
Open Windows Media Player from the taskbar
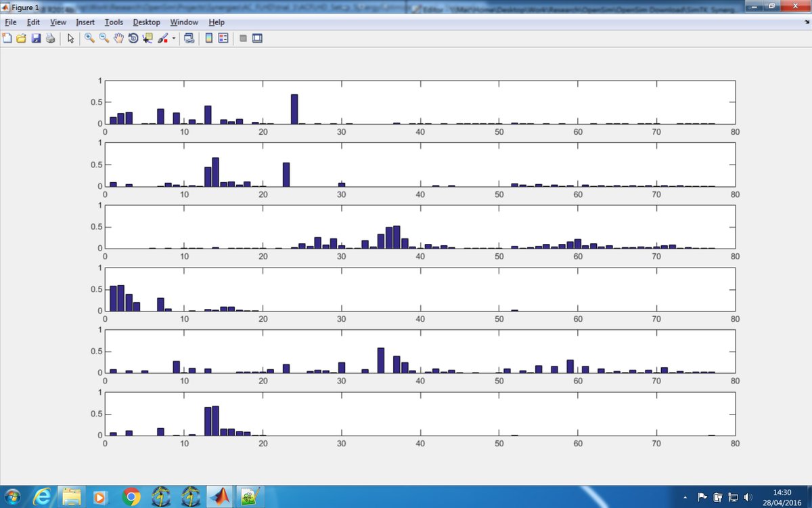101,496
